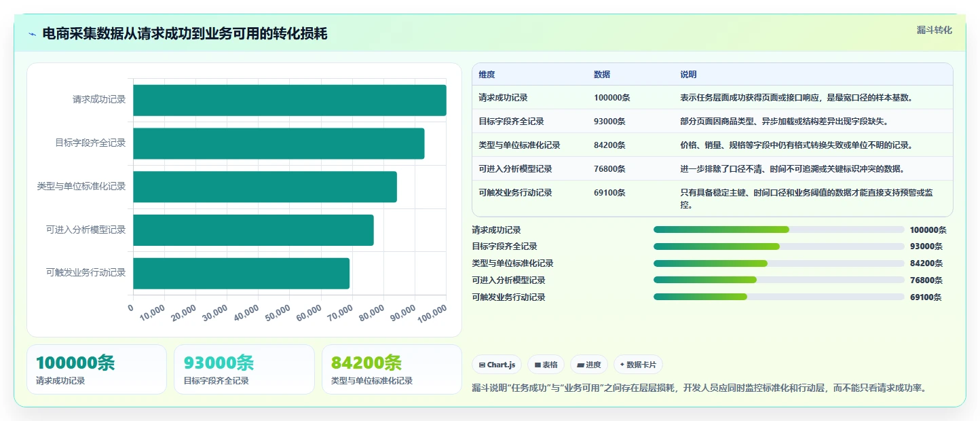The width and height of the screenshot is (980, 421).
Task: Click the 说明 table column header
Action: pyautogui.click(x=688, y=75)
